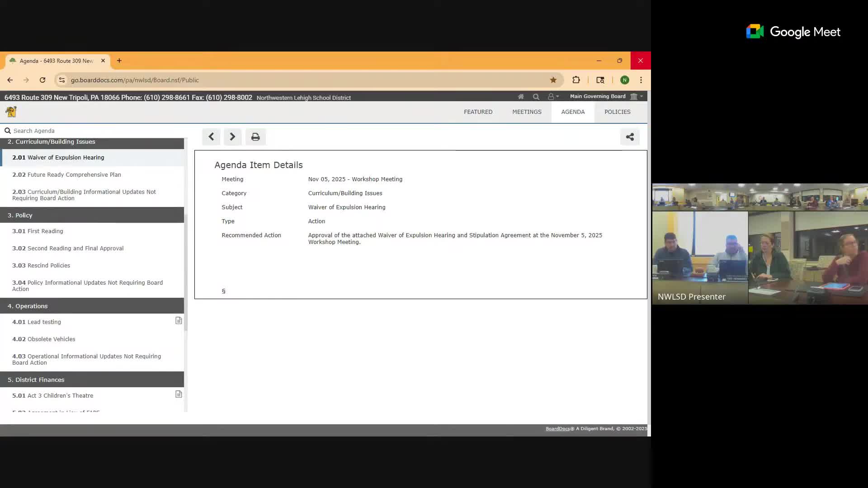Screen dimensions: 868x488
Task: Open the Lead testing attachment icon
Action: pyautogui.click(x=179, y=321)
